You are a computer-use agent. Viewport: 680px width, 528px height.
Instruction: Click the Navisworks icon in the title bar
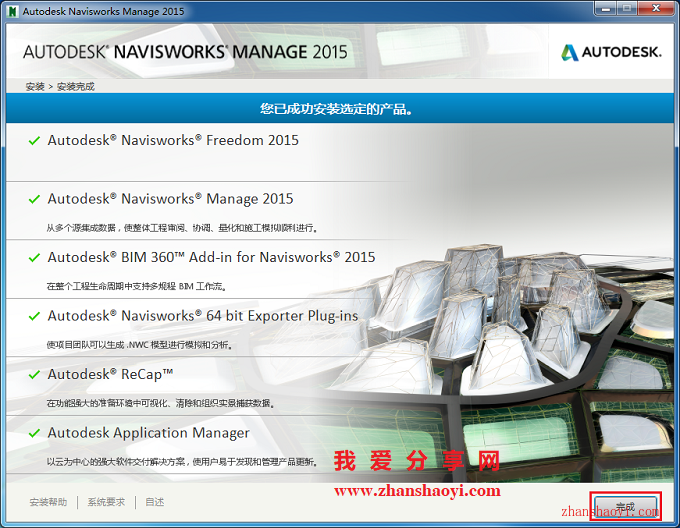pyautogui.click(x=13, y=11)
